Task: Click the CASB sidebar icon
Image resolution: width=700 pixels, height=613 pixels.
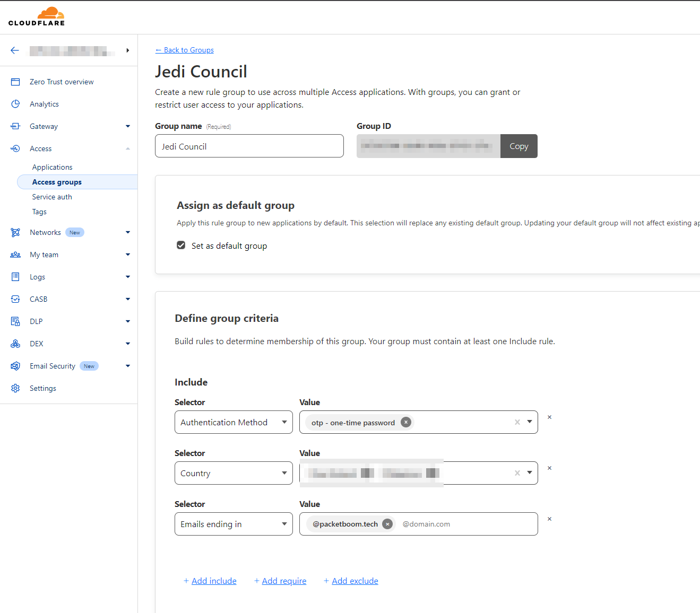Action: (15, 300)
